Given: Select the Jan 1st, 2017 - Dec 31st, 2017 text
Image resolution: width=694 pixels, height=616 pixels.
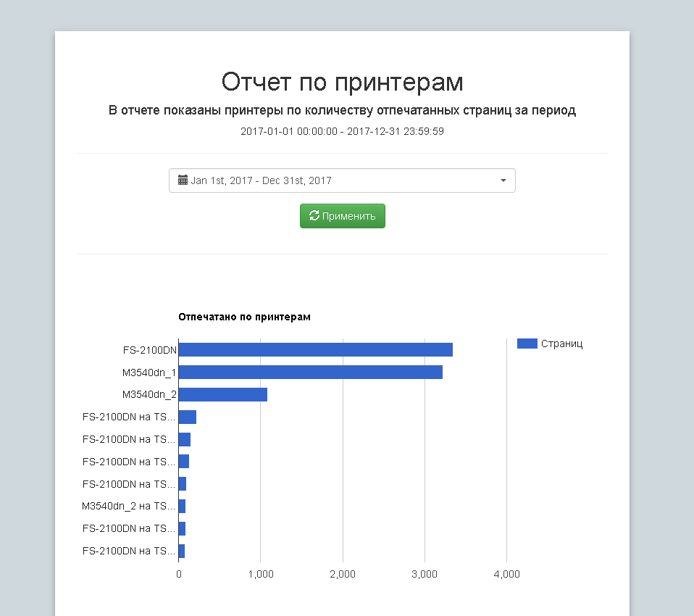Looking at the screenshot, I should [x=261, y=180].
